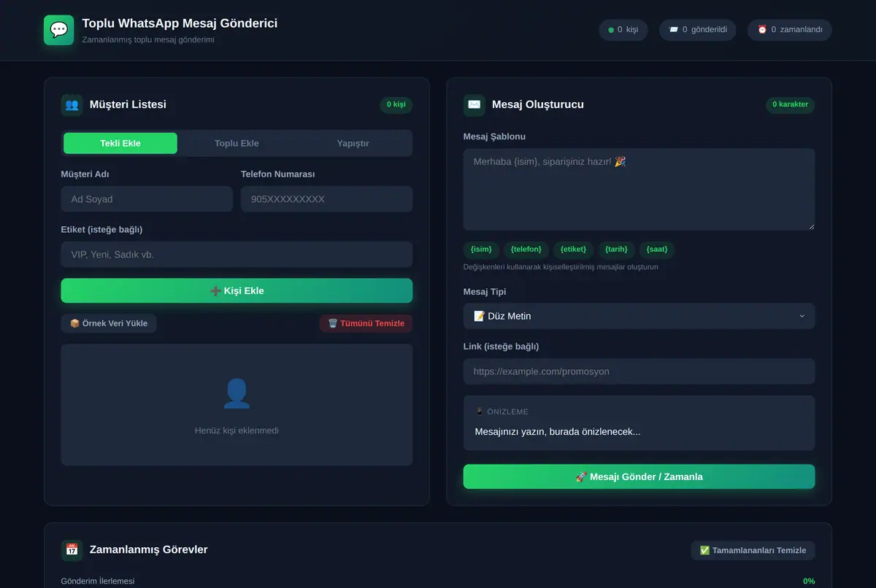Click the Link input field

639,371
